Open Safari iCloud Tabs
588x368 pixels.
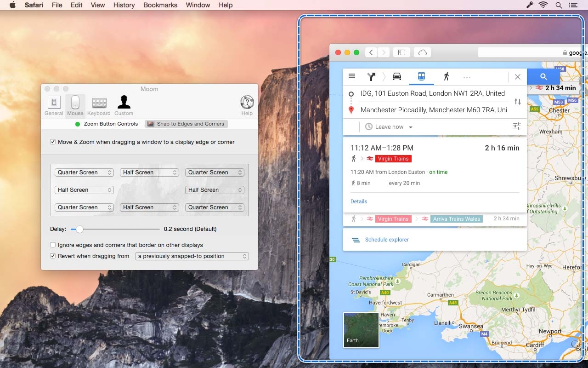point(423,52)
